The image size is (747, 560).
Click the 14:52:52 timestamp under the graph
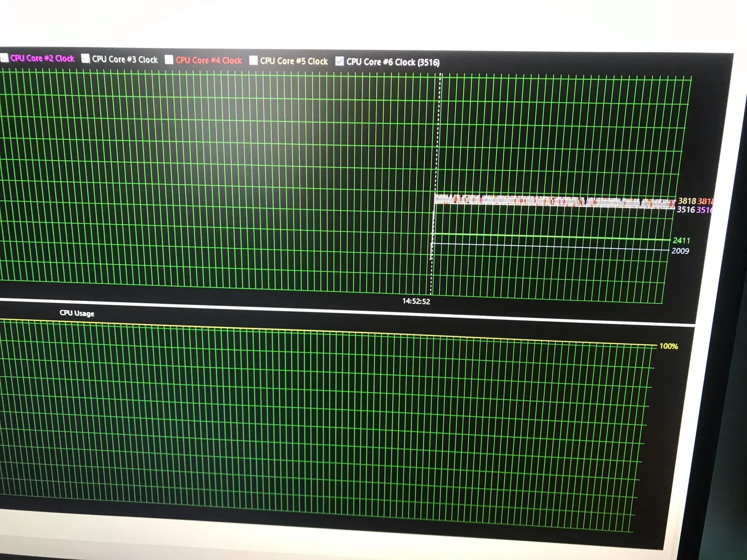(416, 301)
